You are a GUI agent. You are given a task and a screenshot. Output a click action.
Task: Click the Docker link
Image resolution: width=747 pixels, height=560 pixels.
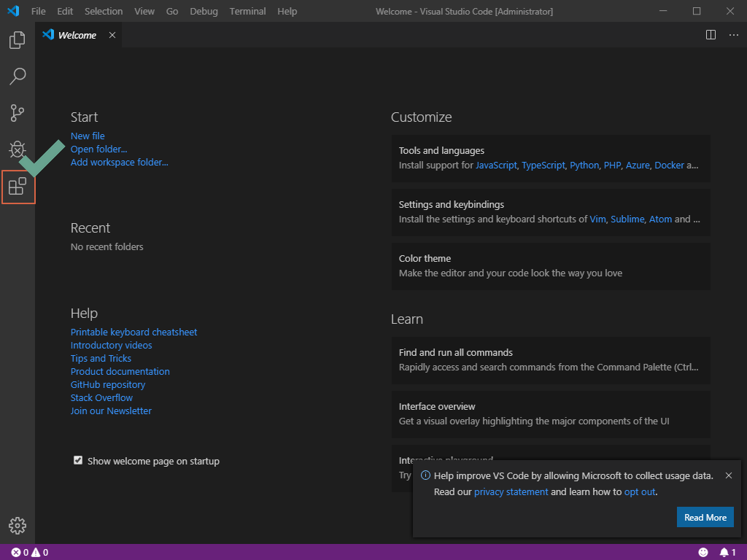[x=669, y=166]
